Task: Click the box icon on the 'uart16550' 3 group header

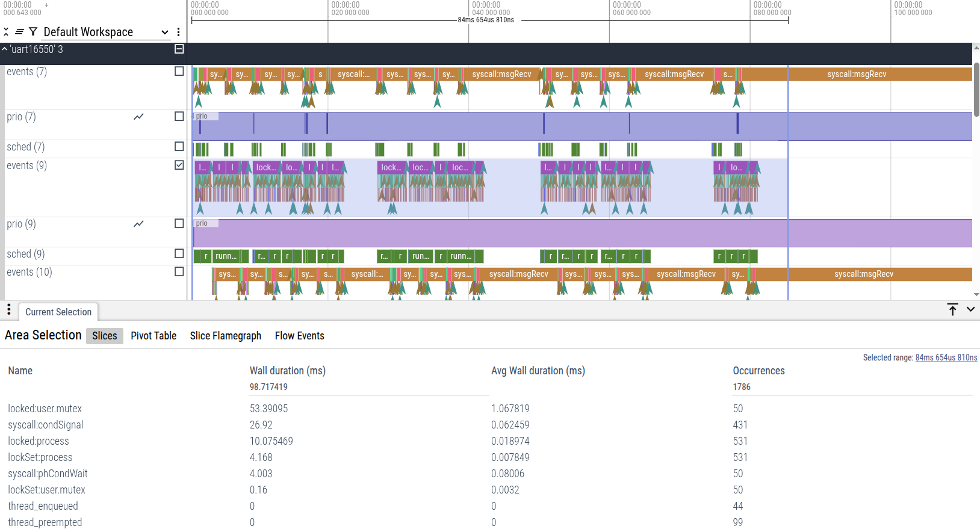Action: click(179, 49)
